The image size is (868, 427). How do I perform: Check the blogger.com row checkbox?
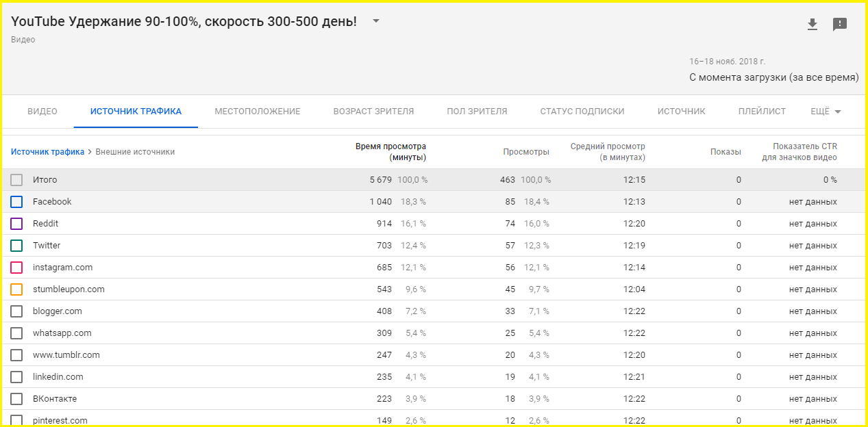tap(16, 311)
